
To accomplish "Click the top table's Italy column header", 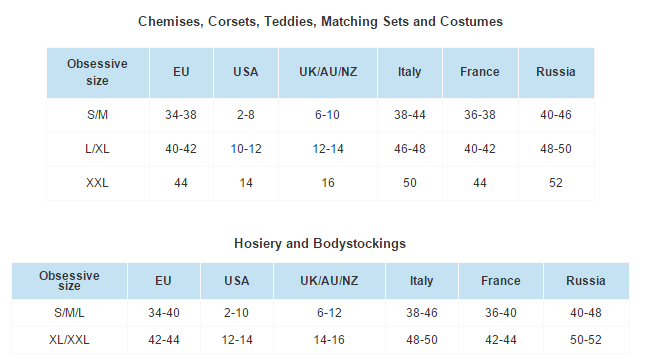I will tap(410, 72).
